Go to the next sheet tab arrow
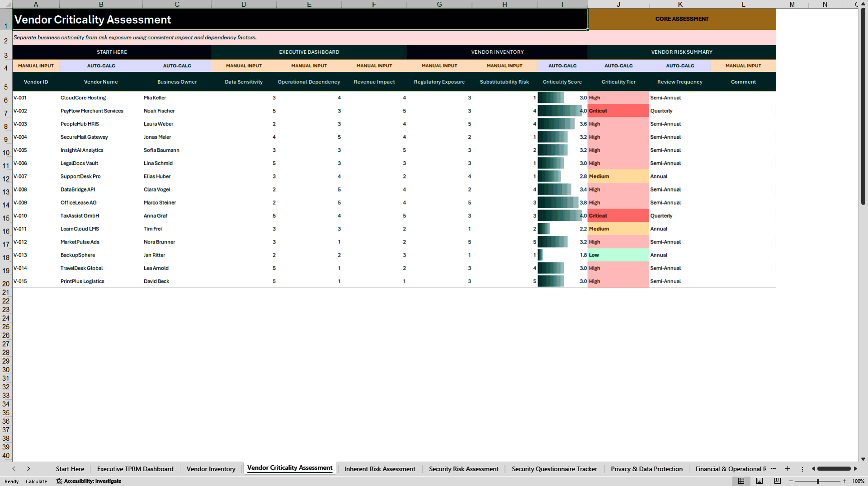The height and width of the screenshot is (486, 868). 28,469
